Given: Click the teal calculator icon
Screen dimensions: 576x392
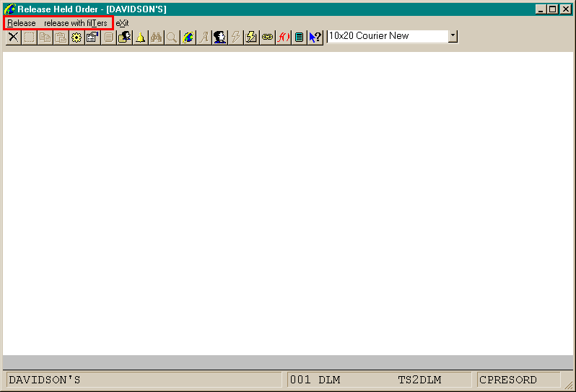Looking at the screenshot, I should [x=299, y=37].
